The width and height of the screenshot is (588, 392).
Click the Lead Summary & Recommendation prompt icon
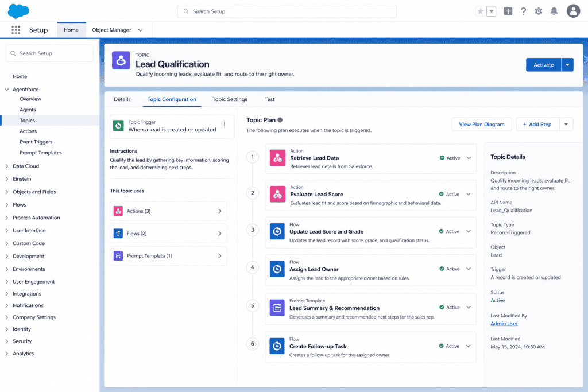click(277, 308)
